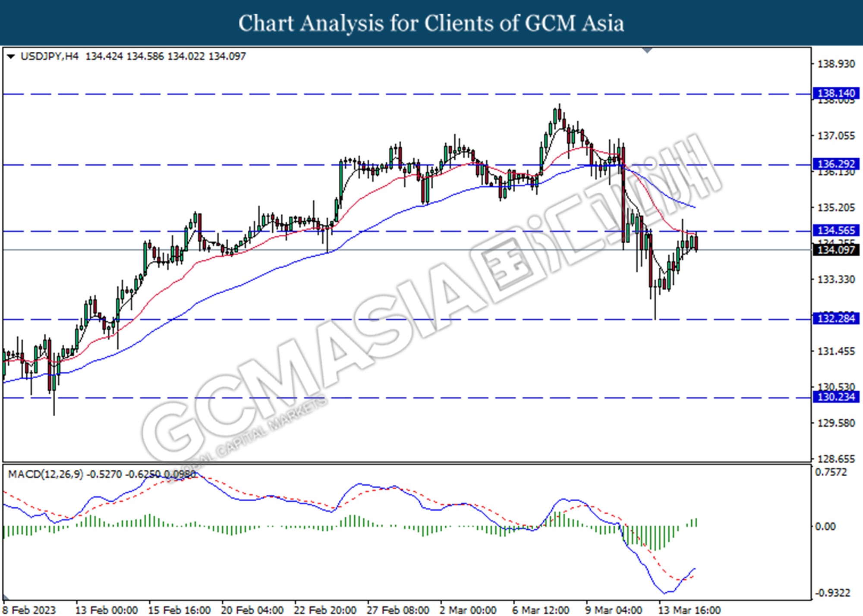
Task: Select the chart shift marker triangle at top
Action: (x=647, y=50)
